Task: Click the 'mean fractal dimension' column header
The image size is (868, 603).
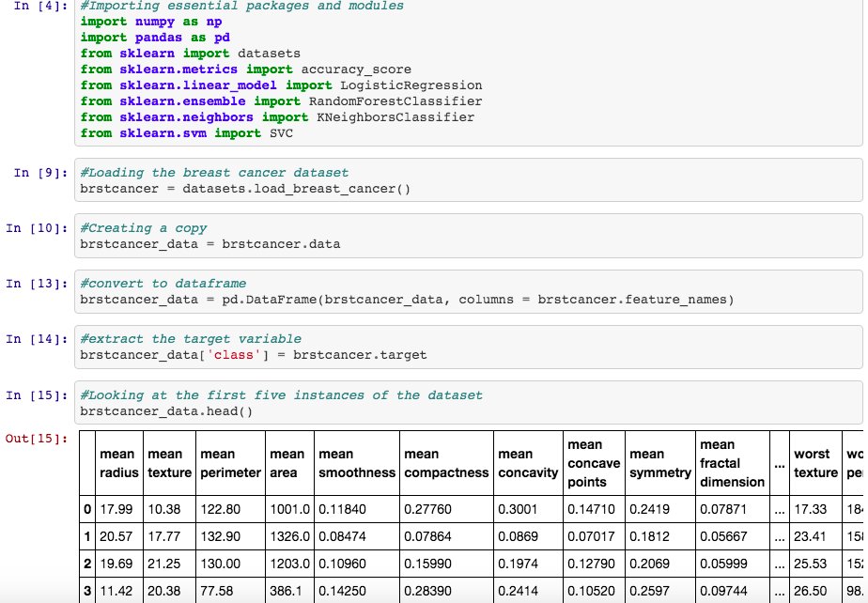Action: (x=733, y=463)
